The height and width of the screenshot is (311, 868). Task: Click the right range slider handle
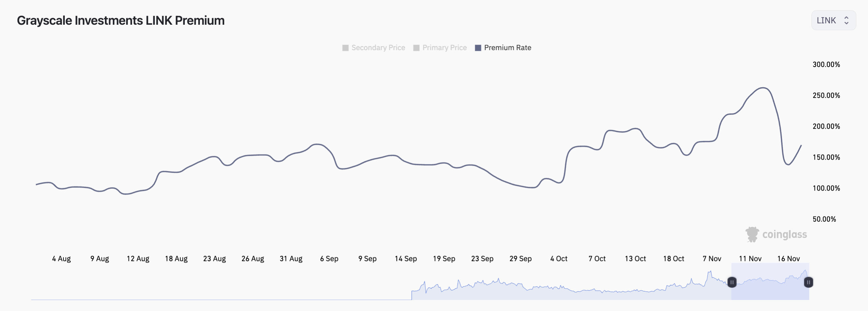click(808, 282)
